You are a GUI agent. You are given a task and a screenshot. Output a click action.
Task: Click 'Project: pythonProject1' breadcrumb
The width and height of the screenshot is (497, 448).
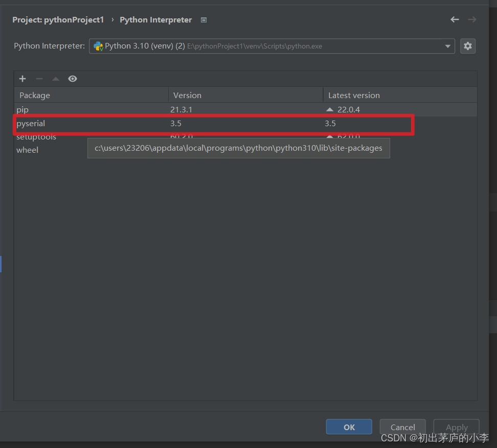click(58, 19)
